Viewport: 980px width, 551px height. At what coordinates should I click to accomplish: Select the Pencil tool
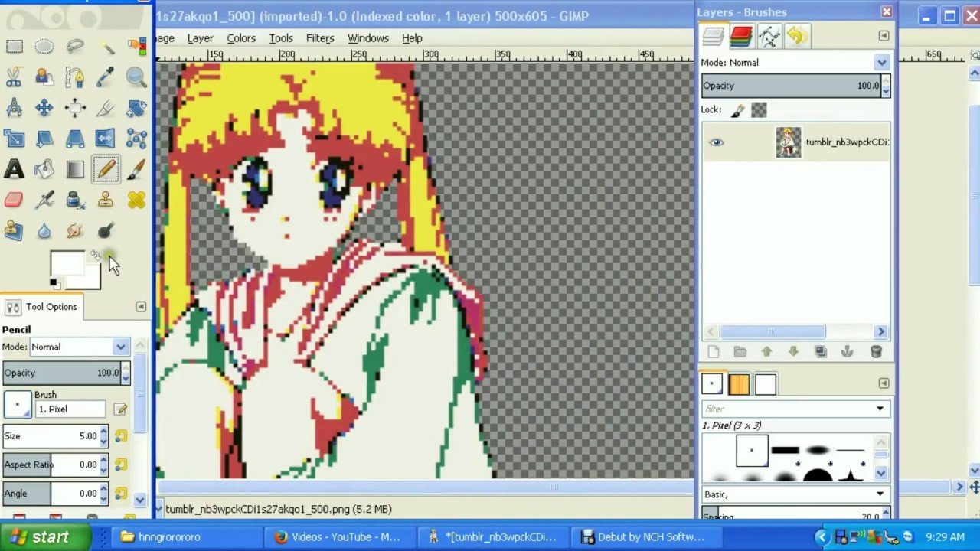[x=106, y=169]
